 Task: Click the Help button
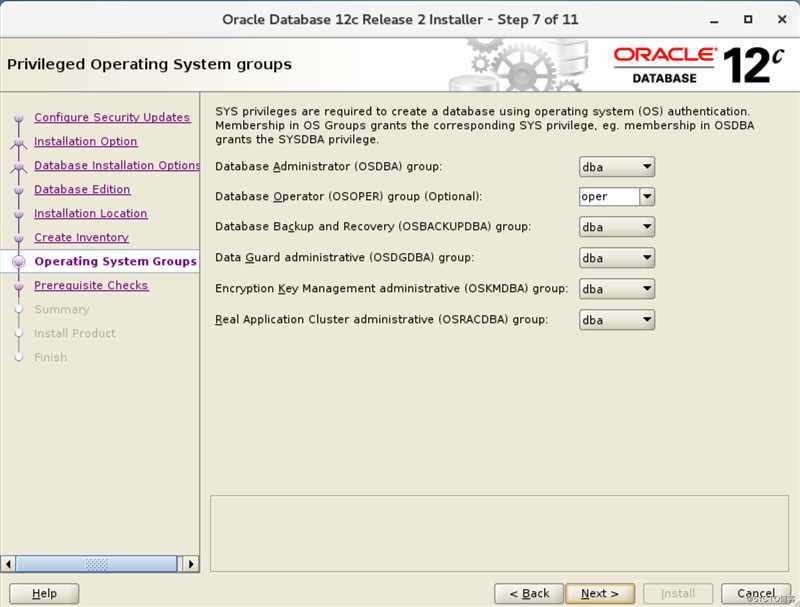coord(44,593)
